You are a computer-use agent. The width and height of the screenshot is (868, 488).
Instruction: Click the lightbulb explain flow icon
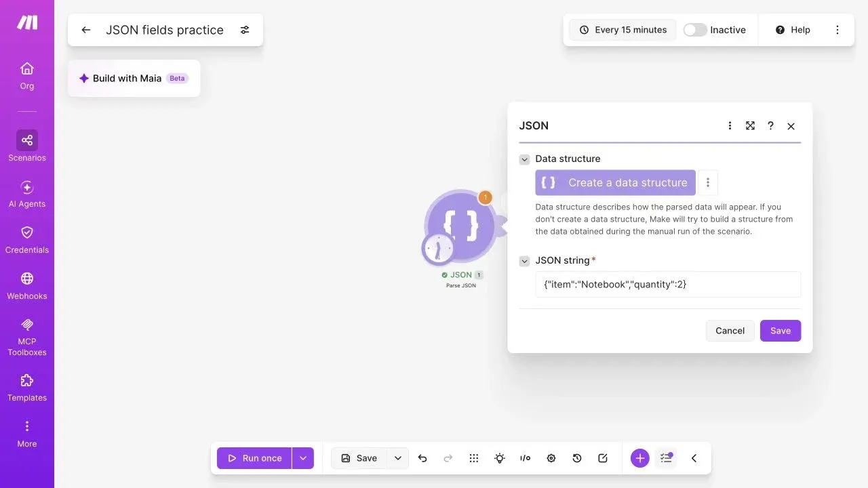500,458
